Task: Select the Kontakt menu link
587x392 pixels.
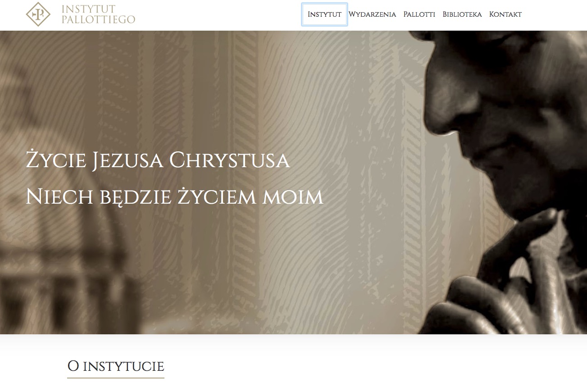Action: [505, 14]
